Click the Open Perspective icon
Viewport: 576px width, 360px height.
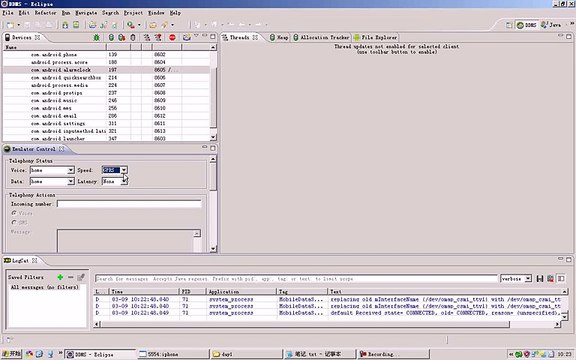509,25
